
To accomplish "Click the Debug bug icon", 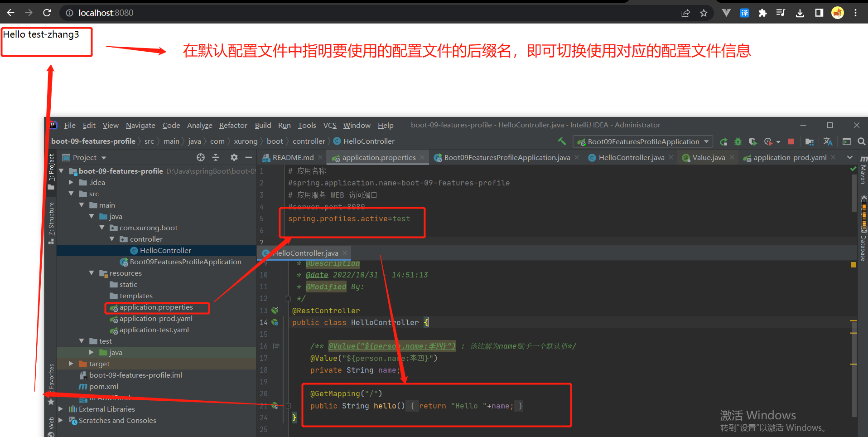I will click(x=738, y=142).
